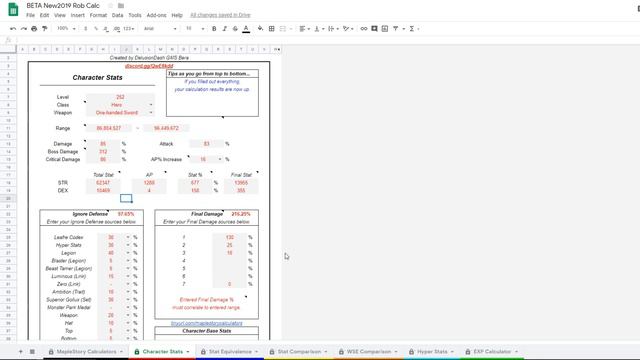
Task: Select the Character Stats sheet tab
Action: pos(162,351)
